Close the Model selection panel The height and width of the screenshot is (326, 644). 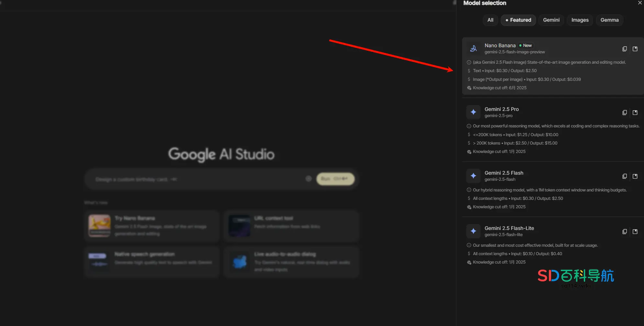coord(639,3)
